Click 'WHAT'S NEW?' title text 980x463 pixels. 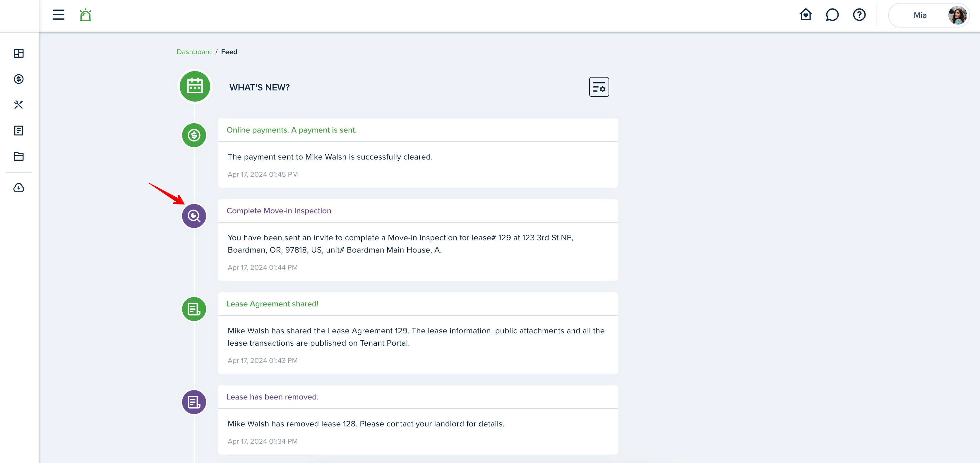259,88
